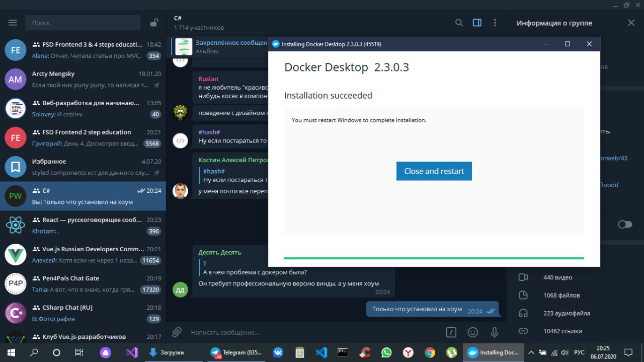Click the lock icon beside search
The image size is (644, 362).
pos(154,23)
